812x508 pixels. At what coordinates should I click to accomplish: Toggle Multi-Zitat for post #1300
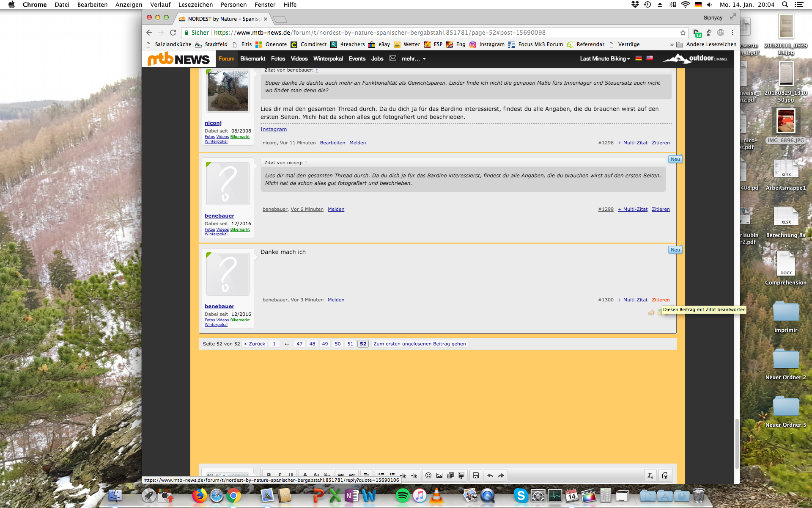point(633,300)
